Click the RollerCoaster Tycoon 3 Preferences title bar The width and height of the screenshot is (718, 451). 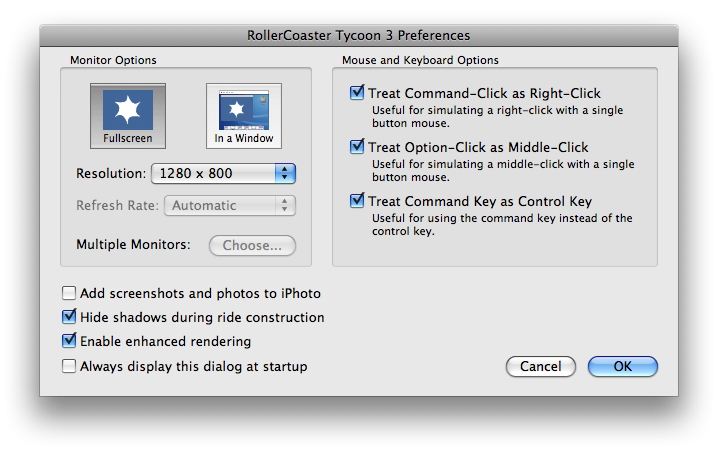(x=359, y=36)
